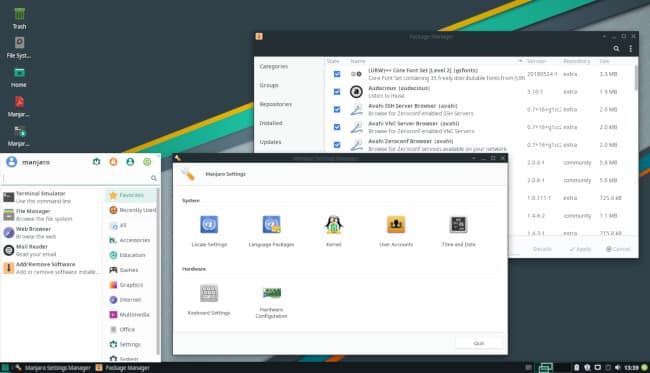This screenshot has height=373, width=650.
Task: Launch File Manager from favorites
Action: click(52, 215)
